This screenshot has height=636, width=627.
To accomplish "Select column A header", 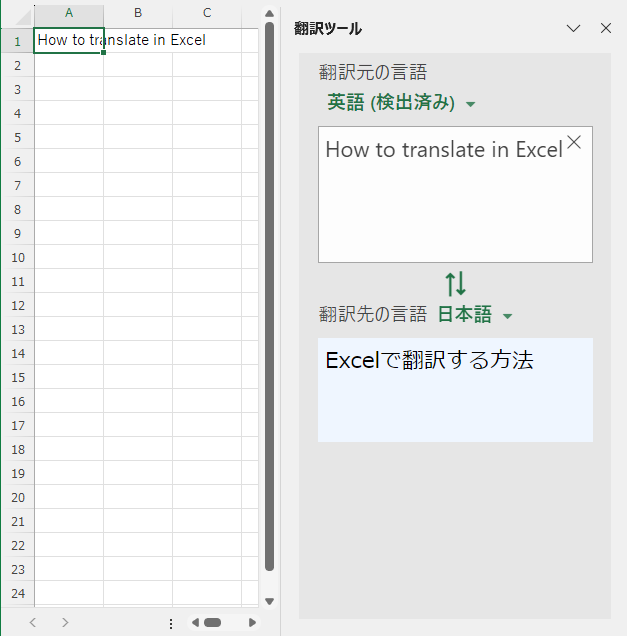I will pyautogui.click(x=69, y=14).
